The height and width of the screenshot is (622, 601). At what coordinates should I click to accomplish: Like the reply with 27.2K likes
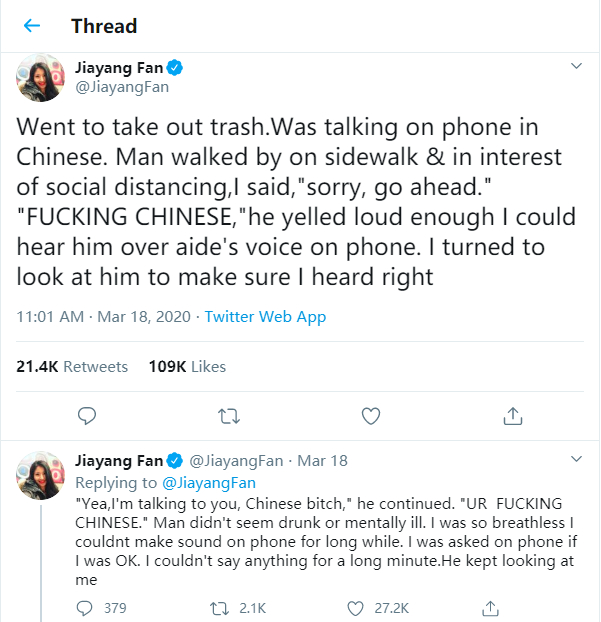click(355, 607)
